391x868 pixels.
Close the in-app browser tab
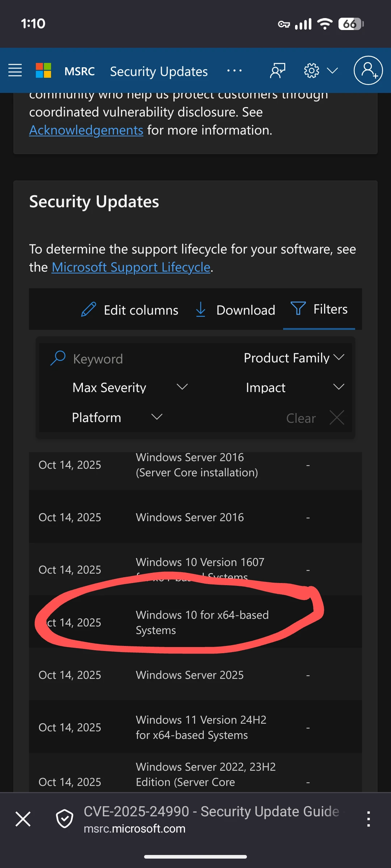(23, 819)
